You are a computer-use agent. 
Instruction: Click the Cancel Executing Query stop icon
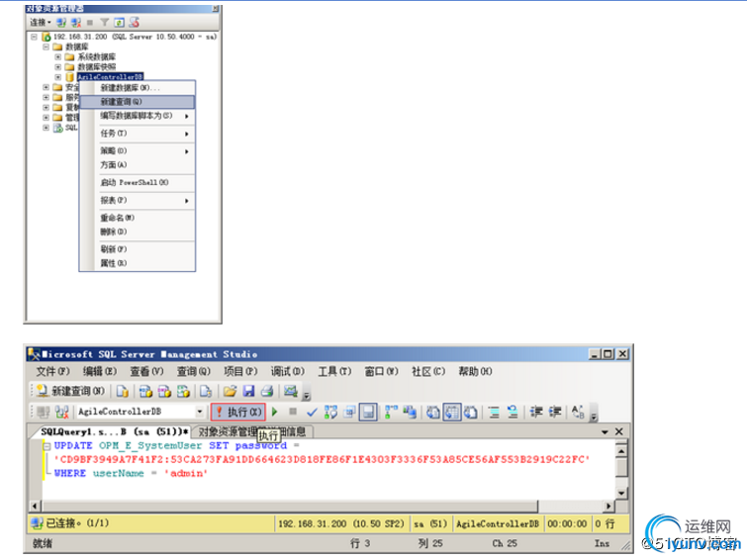(293, 412)
